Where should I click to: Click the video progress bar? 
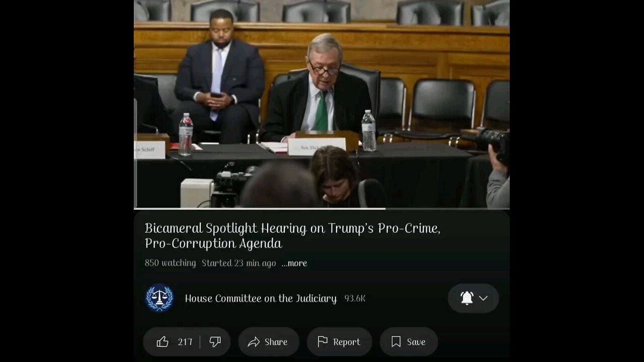pyautogui.click(x=321, y=208)
